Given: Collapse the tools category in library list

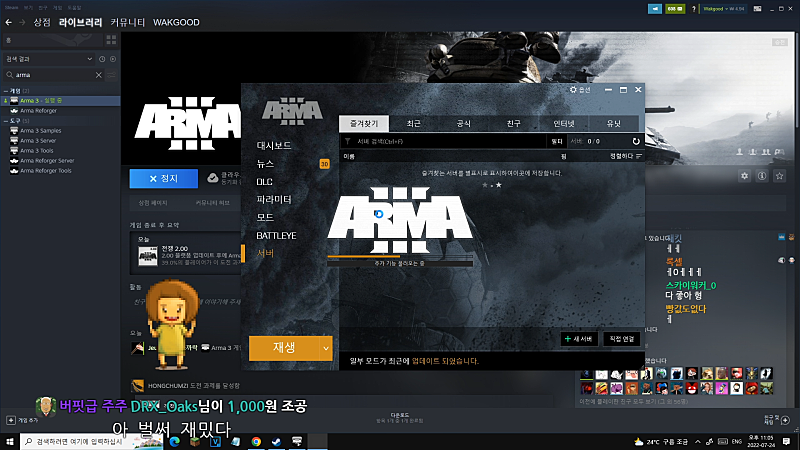Looking at the screenshot, I should click(x=6, y=121).
